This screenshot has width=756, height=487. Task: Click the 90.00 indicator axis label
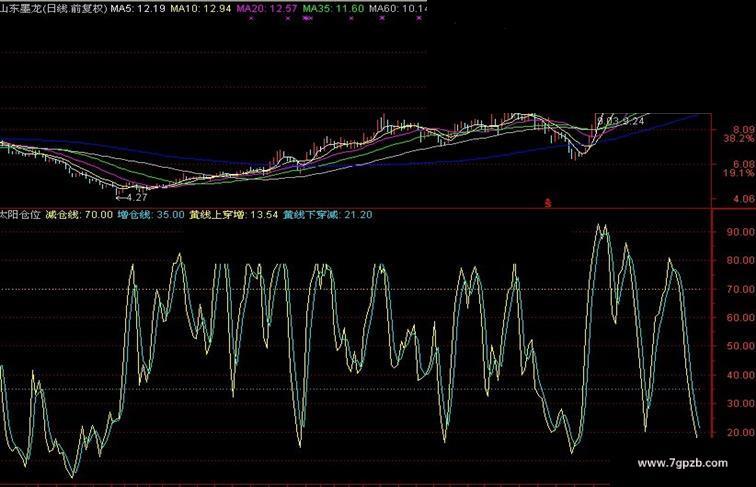pyautogui.click(x=741, y=232)
